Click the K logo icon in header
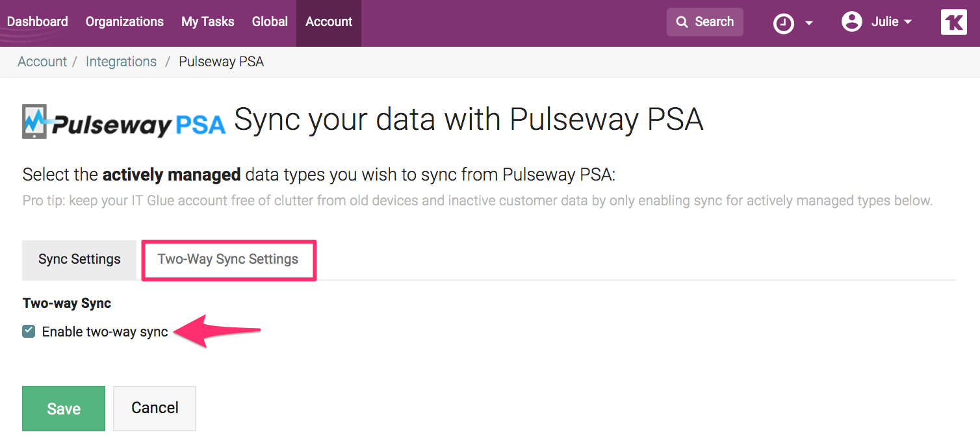This screenshot has height=443, width=980. 953,22
